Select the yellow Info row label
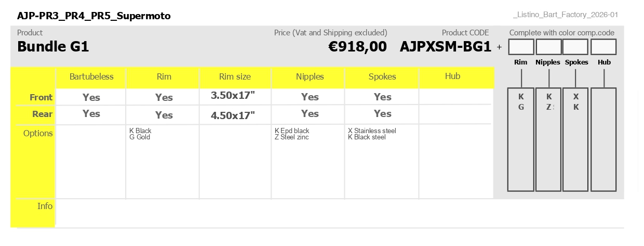The height and width of the screenshot is (246, 644). click(33, 213)
